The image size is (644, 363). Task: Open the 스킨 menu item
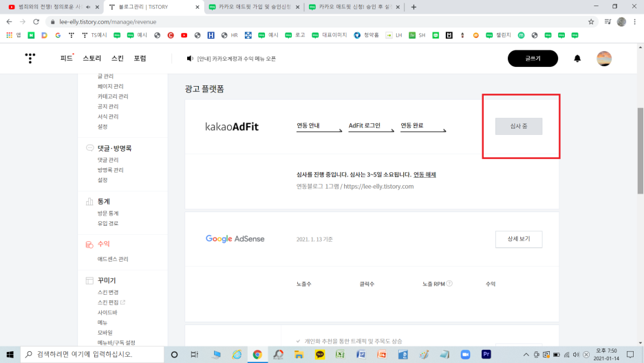point(118,59)
